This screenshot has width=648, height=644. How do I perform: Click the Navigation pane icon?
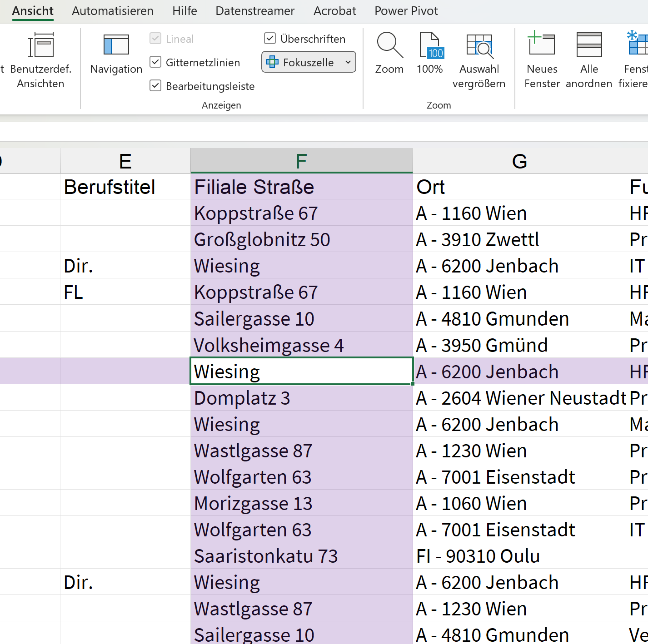coord(116,45)
